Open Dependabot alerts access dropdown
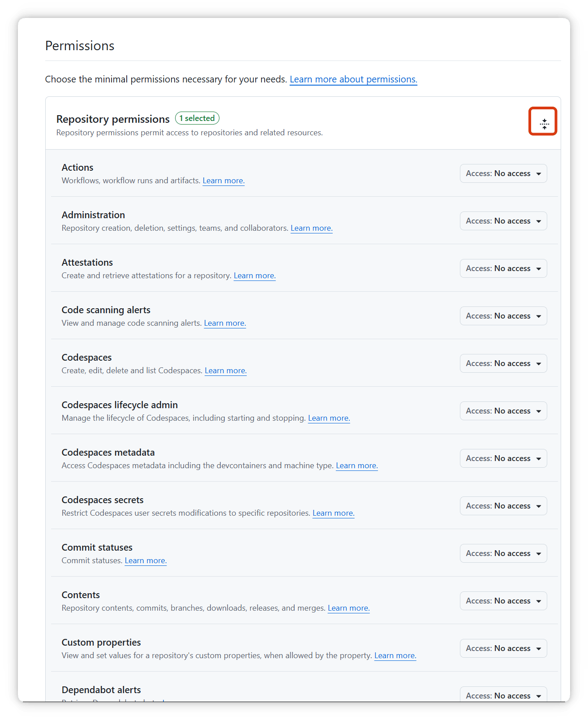The image size is (588, 720). pos(503,694)
